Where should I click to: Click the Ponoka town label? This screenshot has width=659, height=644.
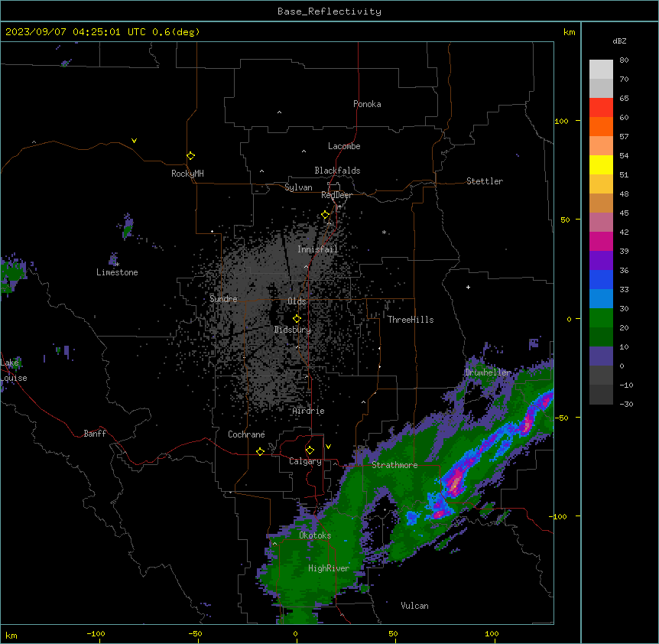(x=367, y=104)
